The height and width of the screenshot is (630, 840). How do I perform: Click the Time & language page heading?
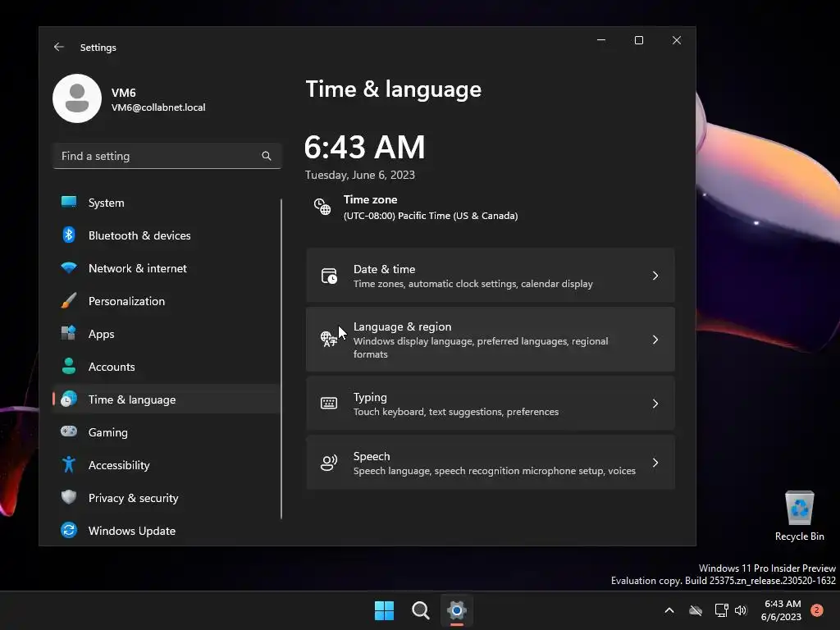tap(393, 89)
